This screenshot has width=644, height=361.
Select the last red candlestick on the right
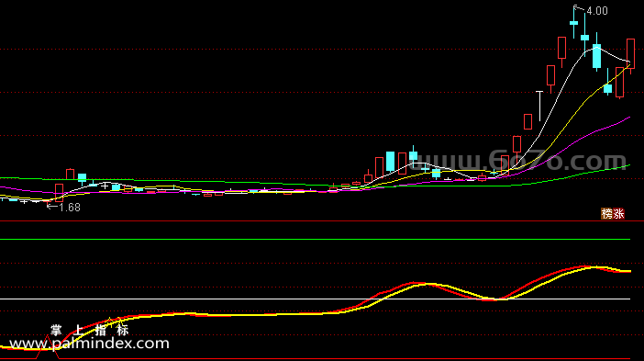630,54
